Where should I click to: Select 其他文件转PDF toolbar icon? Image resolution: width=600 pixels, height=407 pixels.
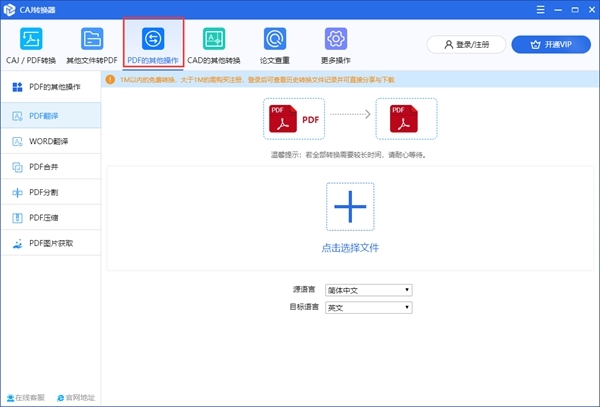click(x=92, y=39)
